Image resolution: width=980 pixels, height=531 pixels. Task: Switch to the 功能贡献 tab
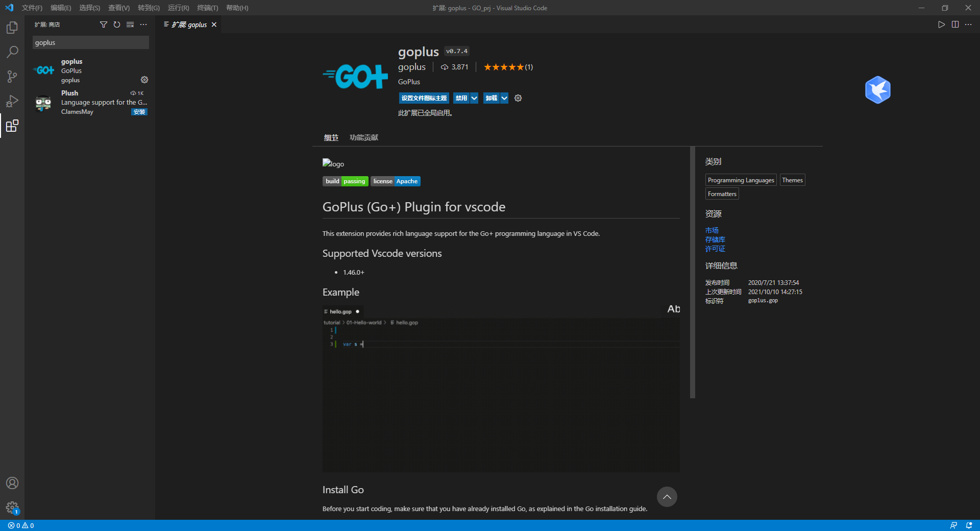(364, 138)
